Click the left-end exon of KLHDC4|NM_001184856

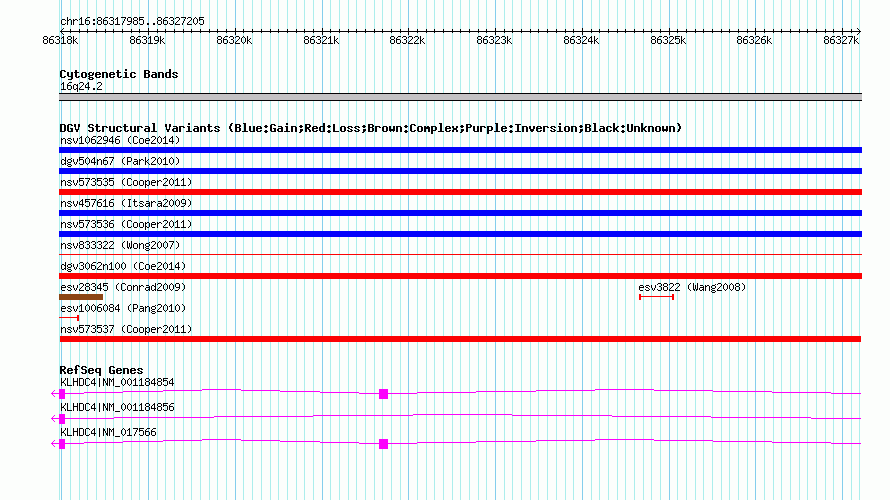click(x=62, y=419)
